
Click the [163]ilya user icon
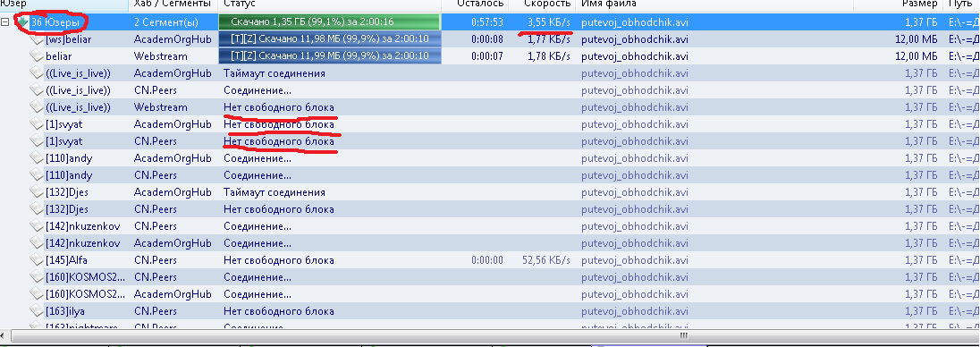38,311
